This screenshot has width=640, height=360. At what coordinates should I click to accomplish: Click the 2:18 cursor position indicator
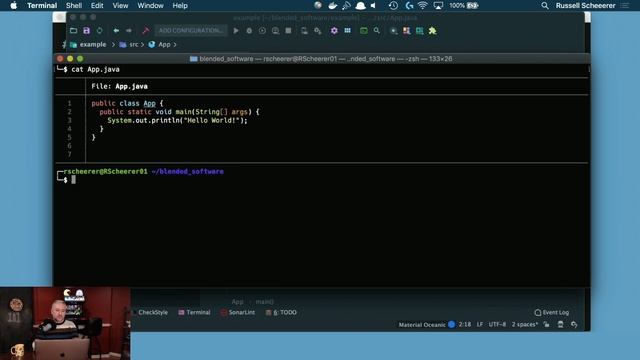(x=464, y=324)
